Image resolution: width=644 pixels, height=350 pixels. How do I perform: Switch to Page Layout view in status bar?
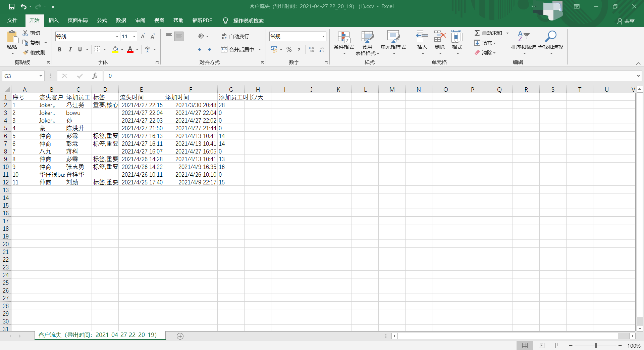tap(541, 346)
